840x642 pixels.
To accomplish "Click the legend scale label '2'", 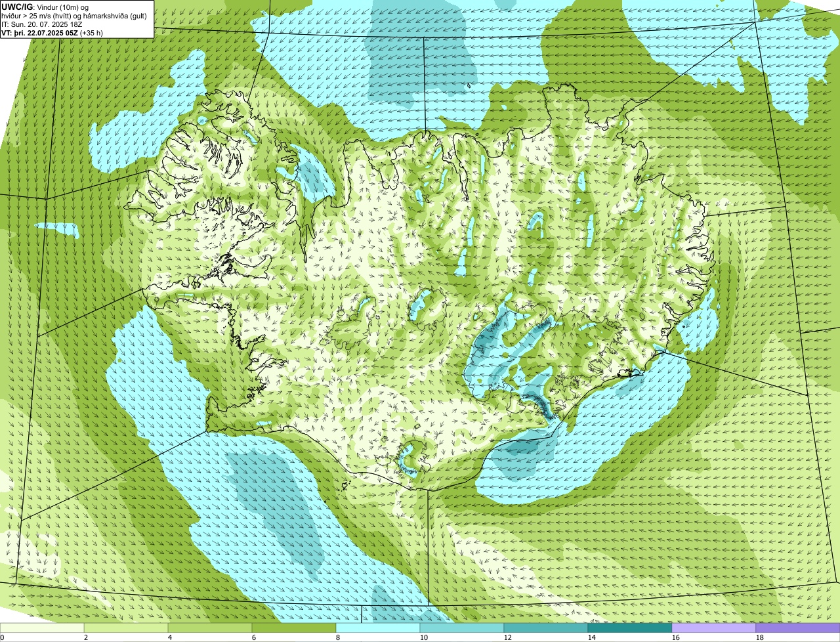I will click(x=86, y=637).
